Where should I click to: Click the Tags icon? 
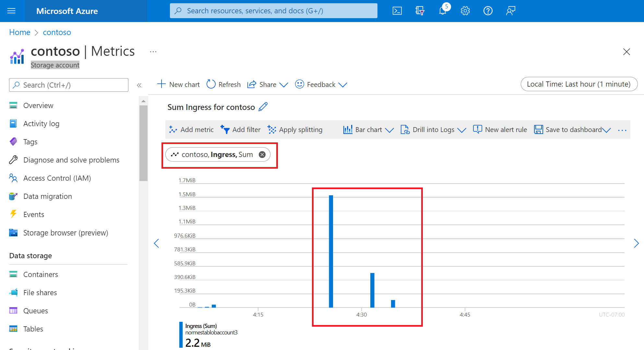(x=13, y=142)
